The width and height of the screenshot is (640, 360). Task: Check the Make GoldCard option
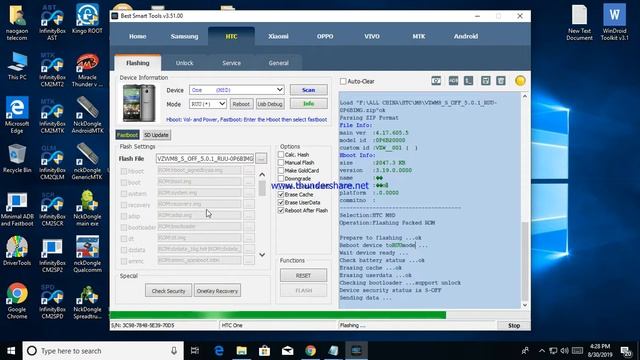click(281, 170)
